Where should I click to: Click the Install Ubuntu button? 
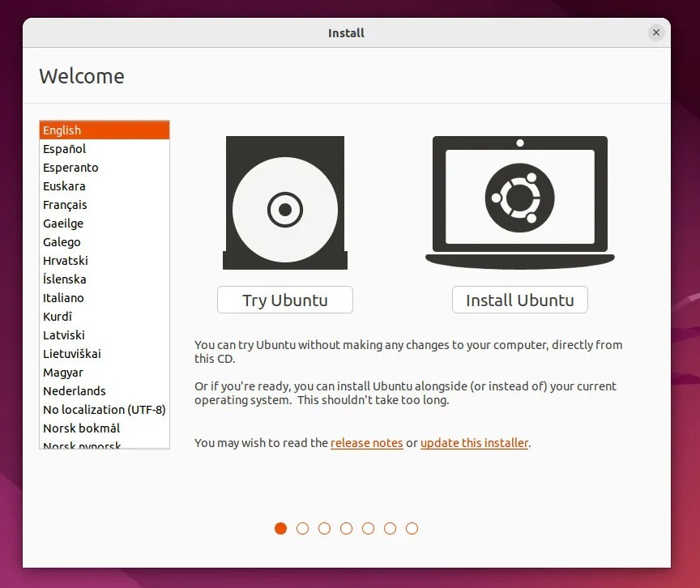(519, 300)
